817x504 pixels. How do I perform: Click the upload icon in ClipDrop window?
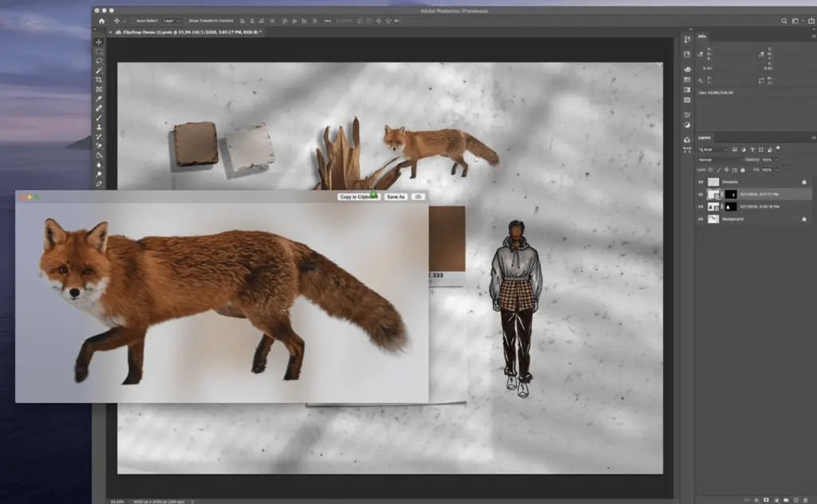point(418,197)
